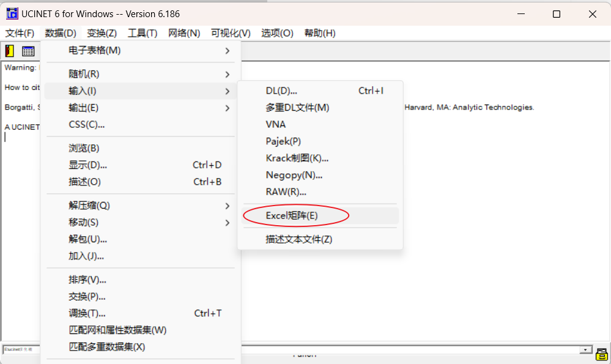Select RAW(R)... import option
Viewport: 611px width, 364px height.
tap(320, 191)
